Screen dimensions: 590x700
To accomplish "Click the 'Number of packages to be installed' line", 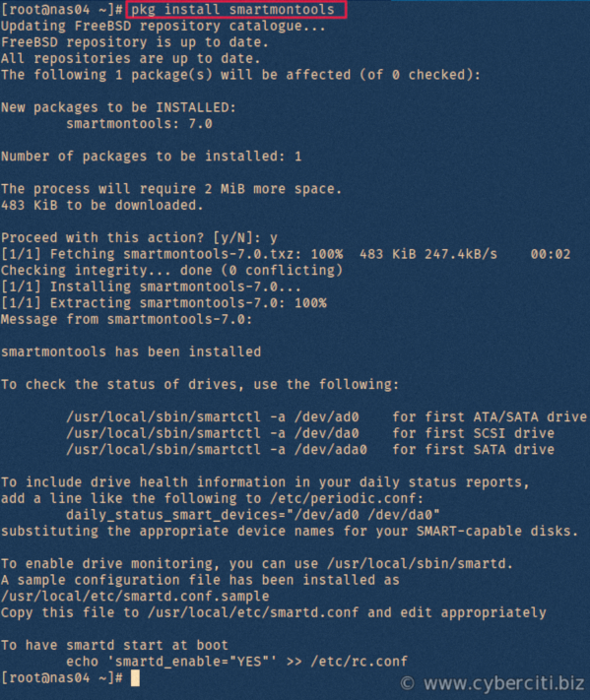I will [x=151, y=157].
